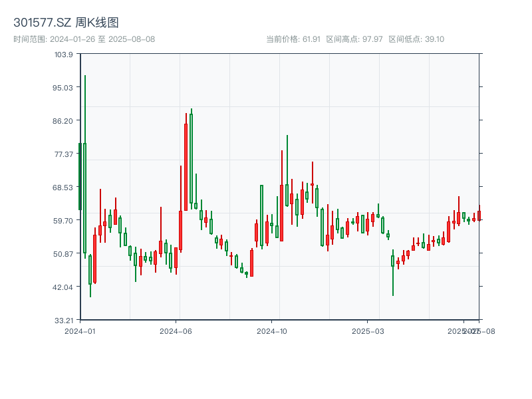This screenshot has width=532, height=399.
Task: Click the chart title 301577.SZ 周K线图
Action: tap(66, 23)
